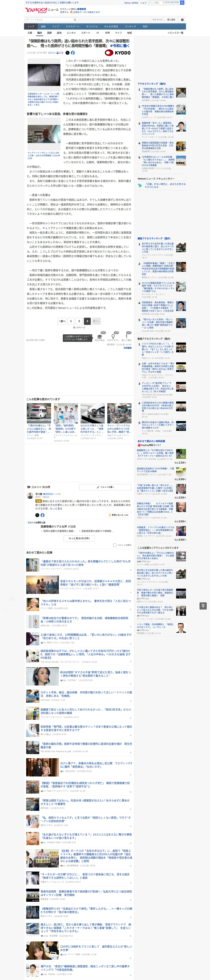Image resolution: width=210 pixels, height=980 pixels.
Task: Click the 市川衛 commenter avatar
Action: 30,495
